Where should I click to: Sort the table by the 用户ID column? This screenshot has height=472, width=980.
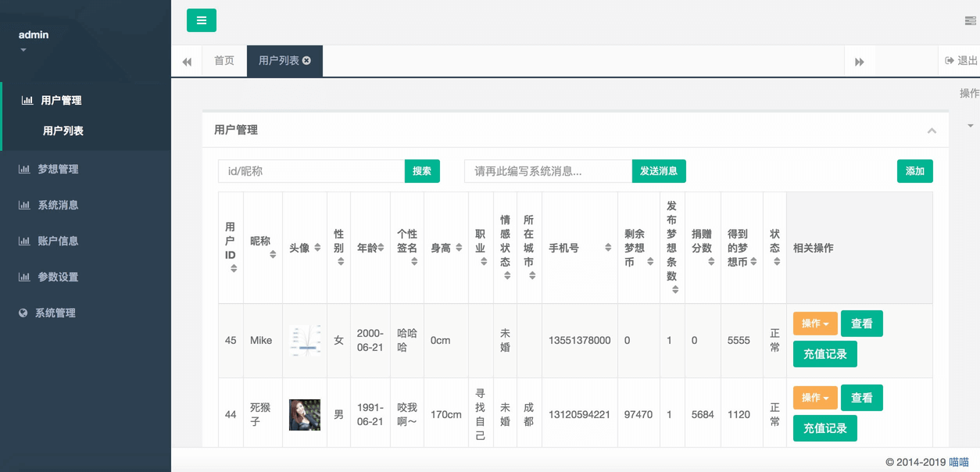point(233,268)
